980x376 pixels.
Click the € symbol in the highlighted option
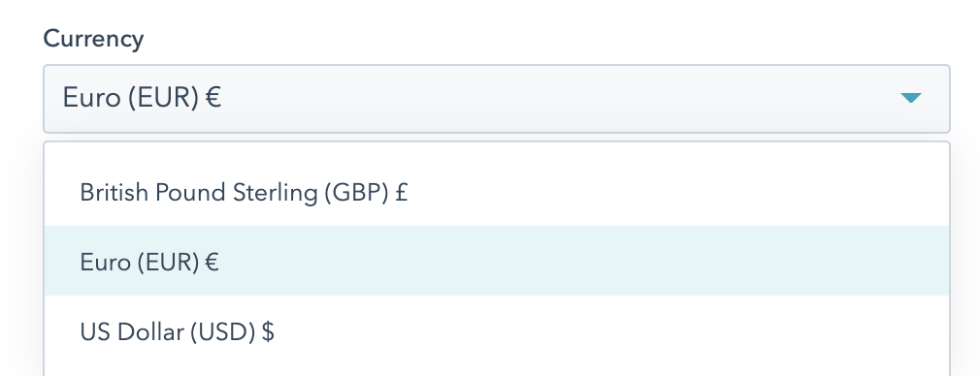pyautogui.click(x=212, y=262)
